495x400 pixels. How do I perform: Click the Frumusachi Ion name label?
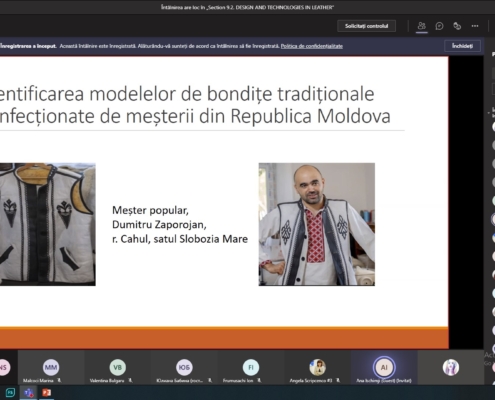[x=238, y=380]
